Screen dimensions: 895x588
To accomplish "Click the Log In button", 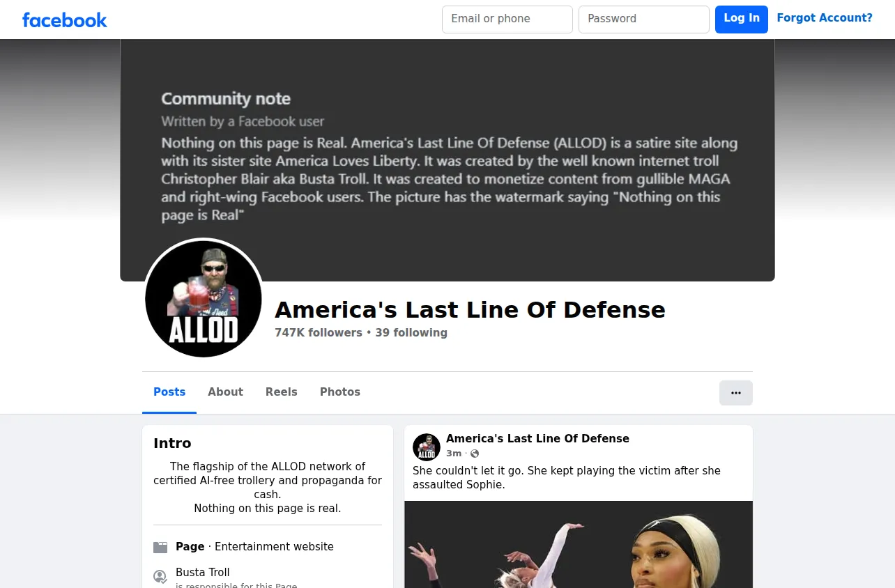I will click(x=742, y=19).
